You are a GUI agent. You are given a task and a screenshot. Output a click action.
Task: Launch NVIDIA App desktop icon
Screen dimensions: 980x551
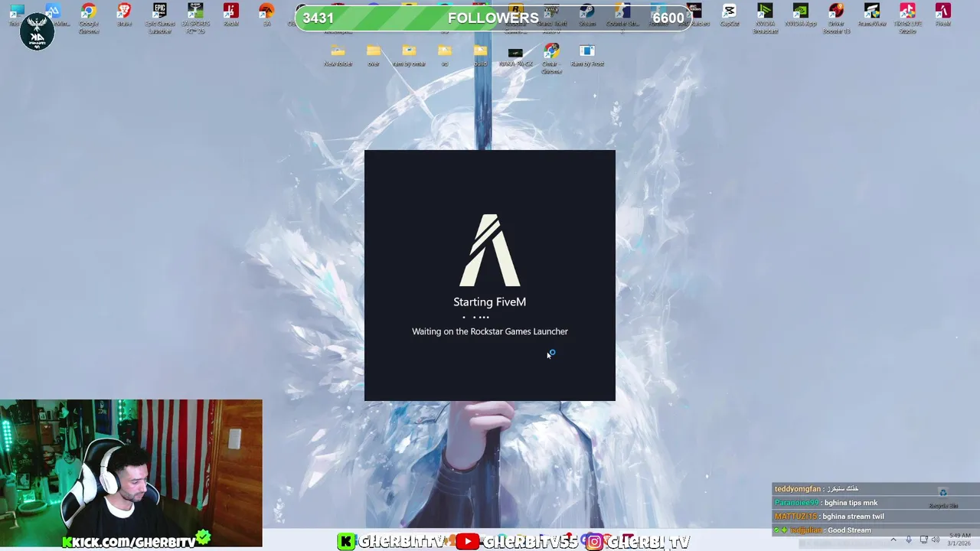coord(800,15)
